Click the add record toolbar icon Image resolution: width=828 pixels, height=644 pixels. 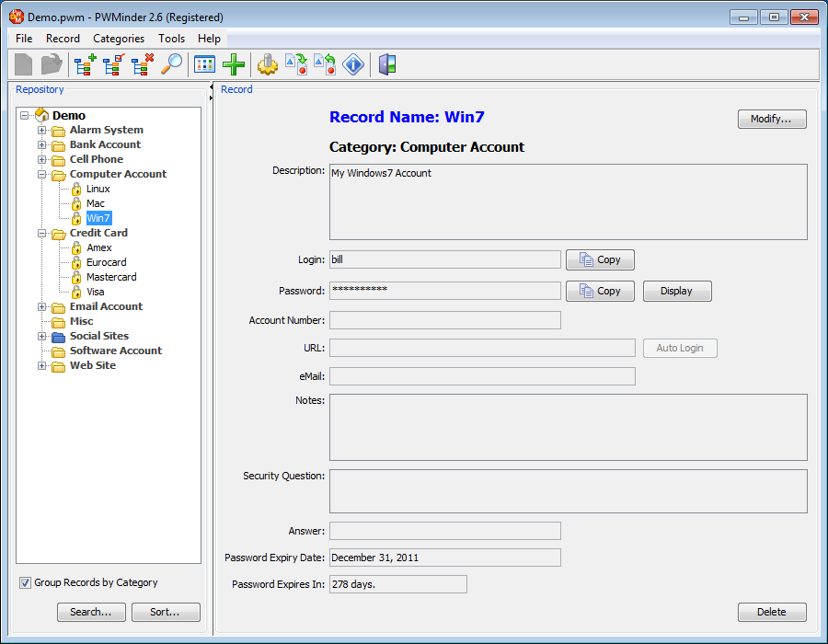point(86,64)
